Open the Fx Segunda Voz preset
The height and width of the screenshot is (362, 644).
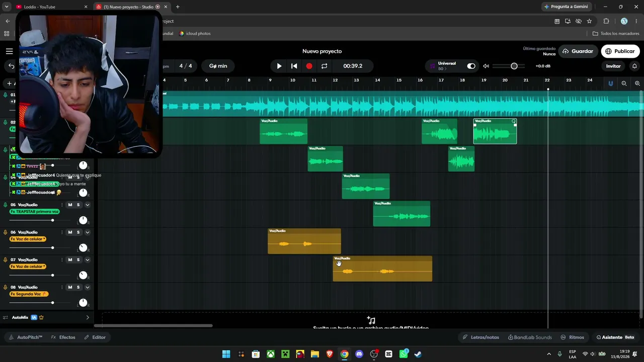29,294
